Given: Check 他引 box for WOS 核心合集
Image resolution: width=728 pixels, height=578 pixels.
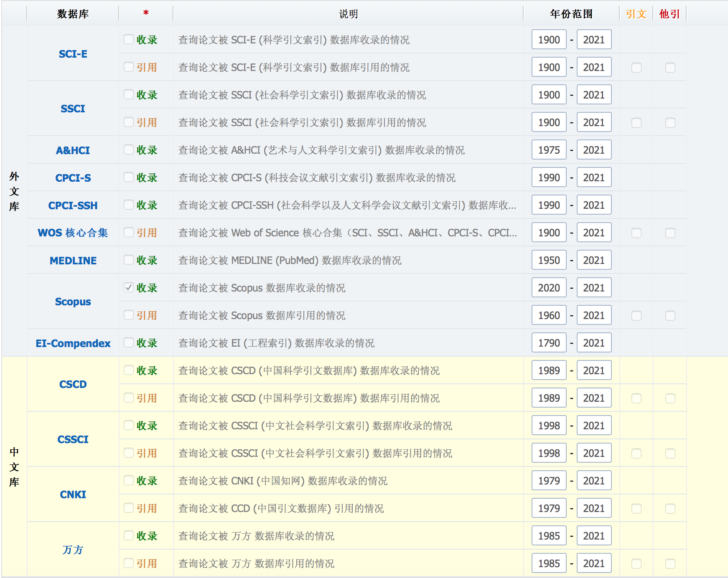Looking at the screenshot, I should pyautogui.click(x=670, y=233).
